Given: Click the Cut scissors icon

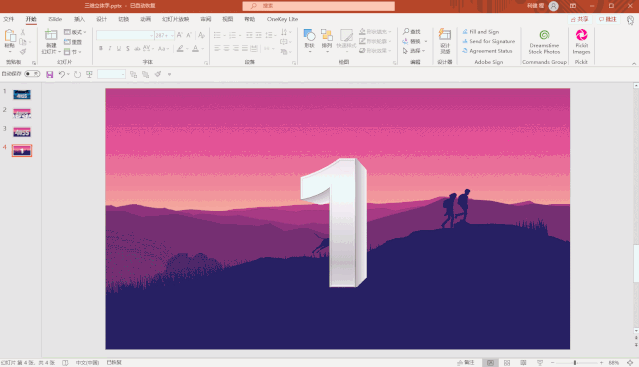Looking at the screenshot, I should coord(23,32).
